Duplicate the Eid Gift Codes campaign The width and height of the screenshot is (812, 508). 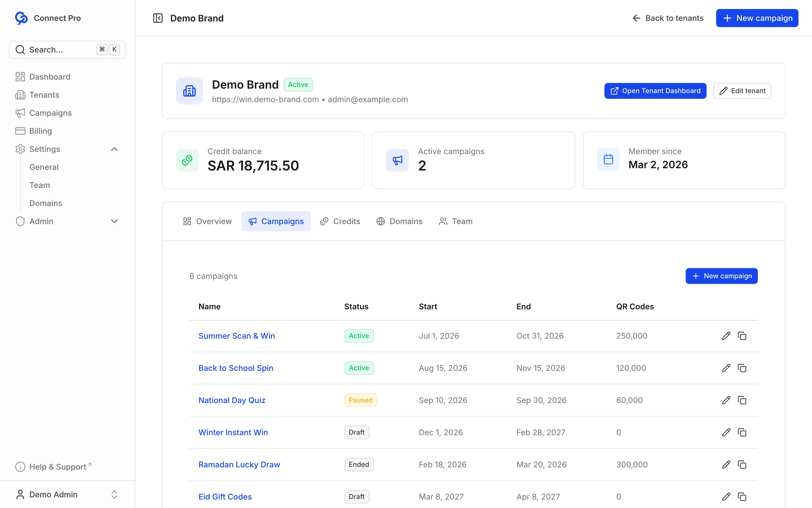742,496
